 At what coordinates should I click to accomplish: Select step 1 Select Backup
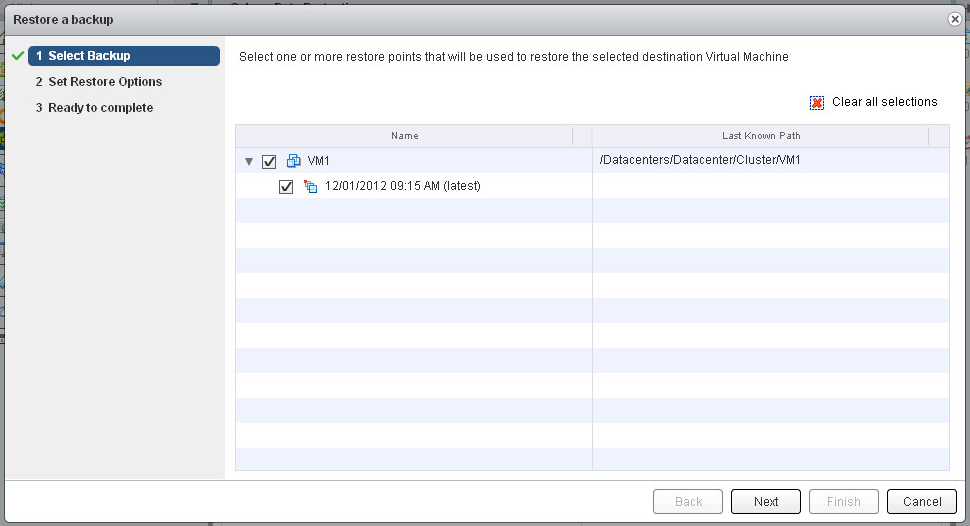[x=124, y=56]
